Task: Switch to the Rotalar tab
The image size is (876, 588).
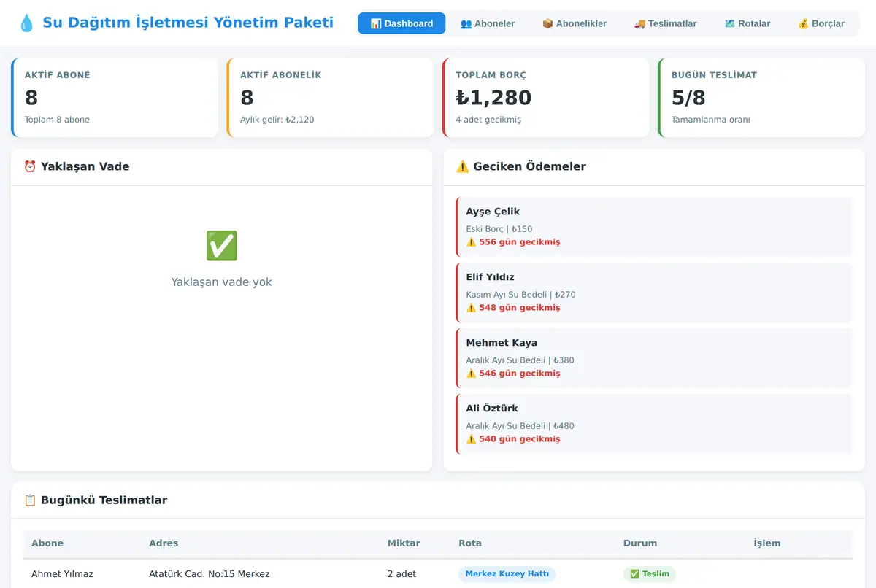Action: click(x=747, y=23)
